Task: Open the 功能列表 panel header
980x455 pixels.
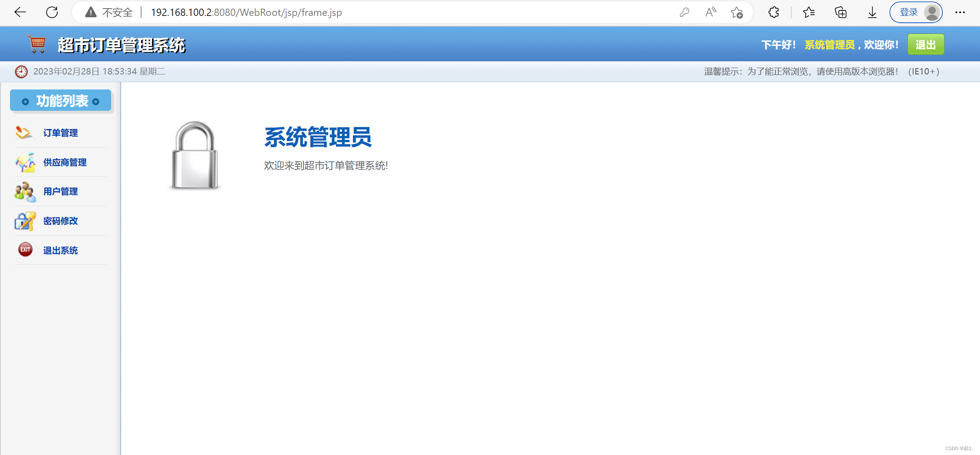Action: pyautogui.click(x=61, y=100)
